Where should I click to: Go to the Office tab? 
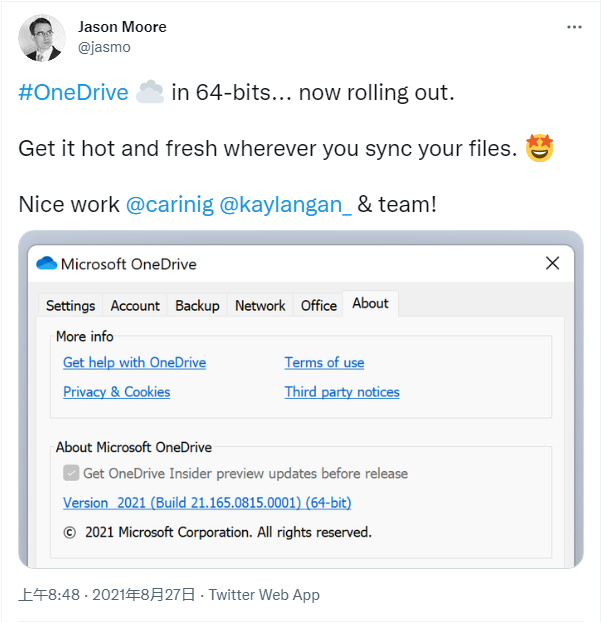coord(318,306)
